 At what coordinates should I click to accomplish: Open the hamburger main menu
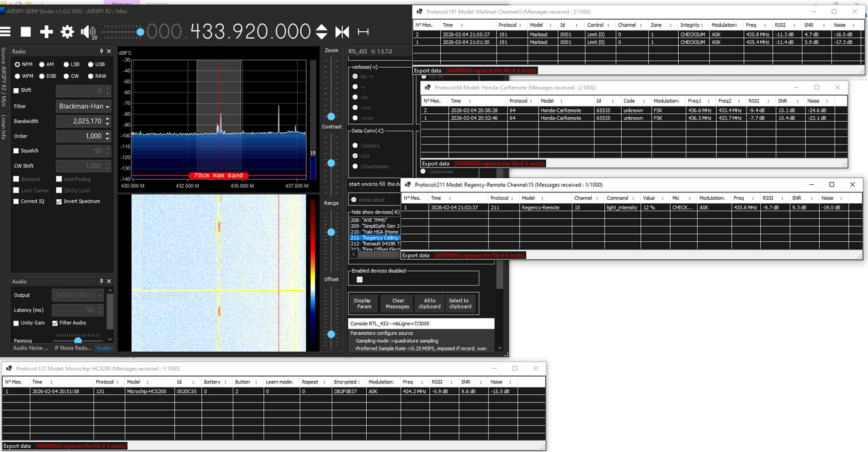point(5,32)
